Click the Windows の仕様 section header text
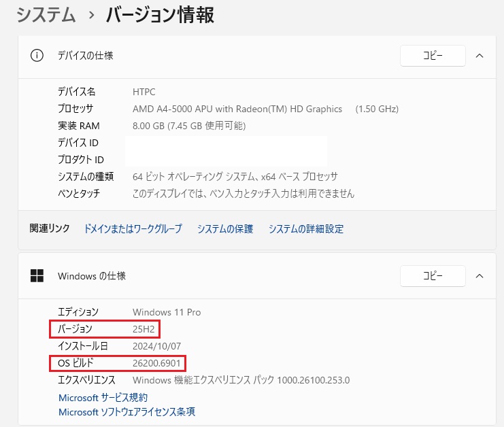This screenshot has height=427, width=504. click(92, 276)
